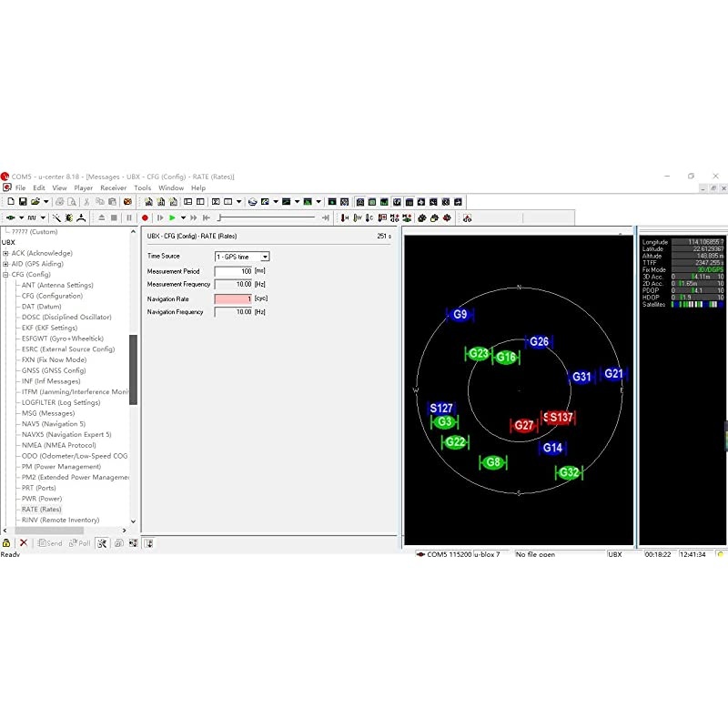Click the red G27 satellite marker

523,425
